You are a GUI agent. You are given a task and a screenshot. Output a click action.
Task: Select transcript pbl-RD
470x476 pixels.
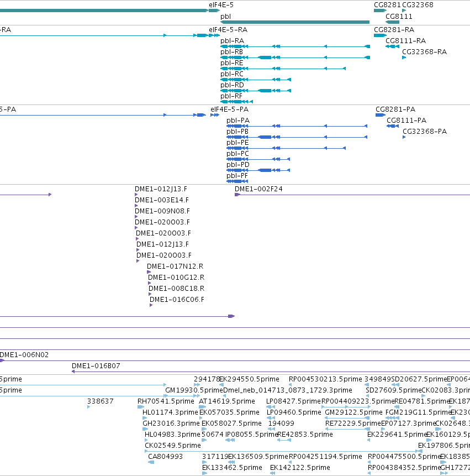pos(256,91)
